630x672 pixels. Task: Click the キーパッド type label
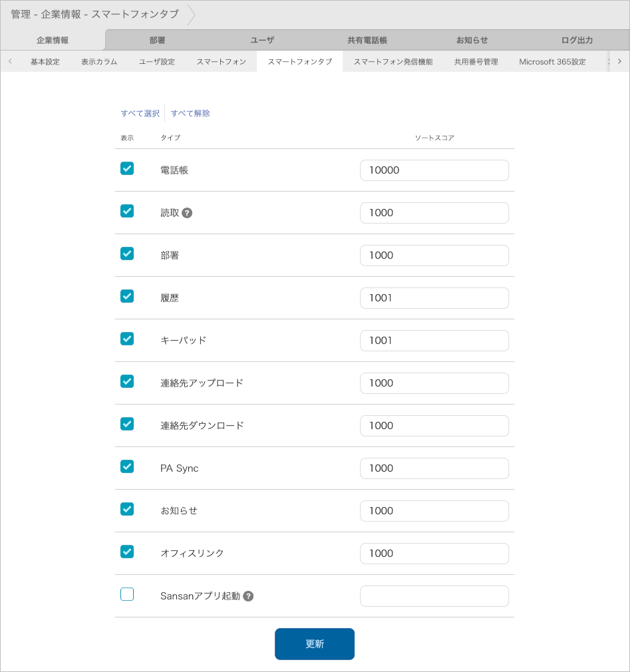183,341
